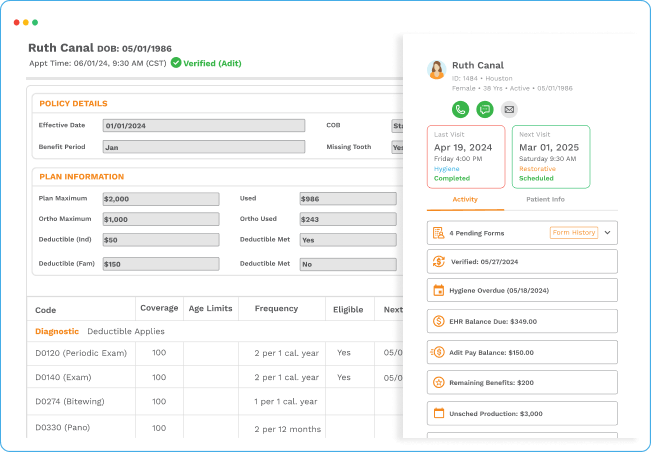Select the D0140 (Exam) row
This screenshot has width=651, height=452.
click(215, 377)
